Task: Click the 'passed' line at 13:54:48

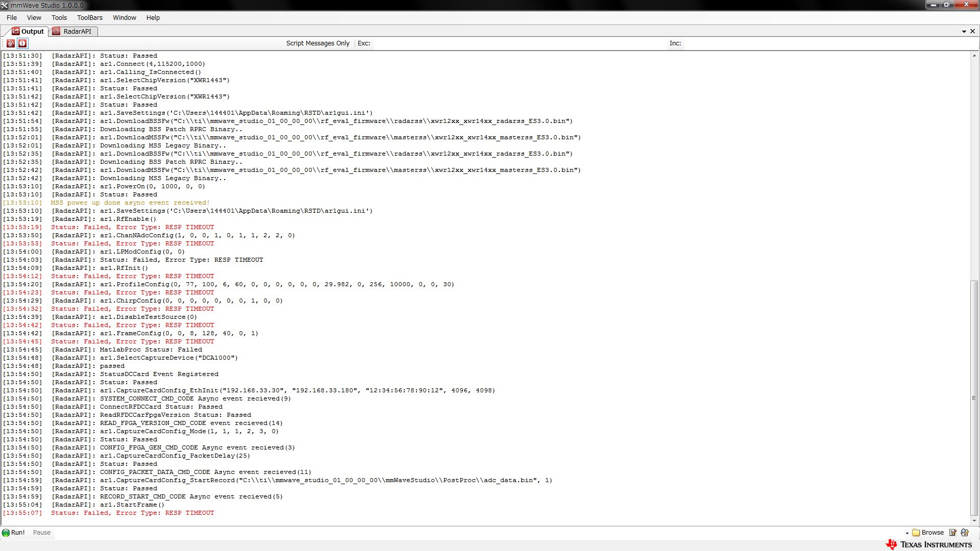Action: click(63, 366)
